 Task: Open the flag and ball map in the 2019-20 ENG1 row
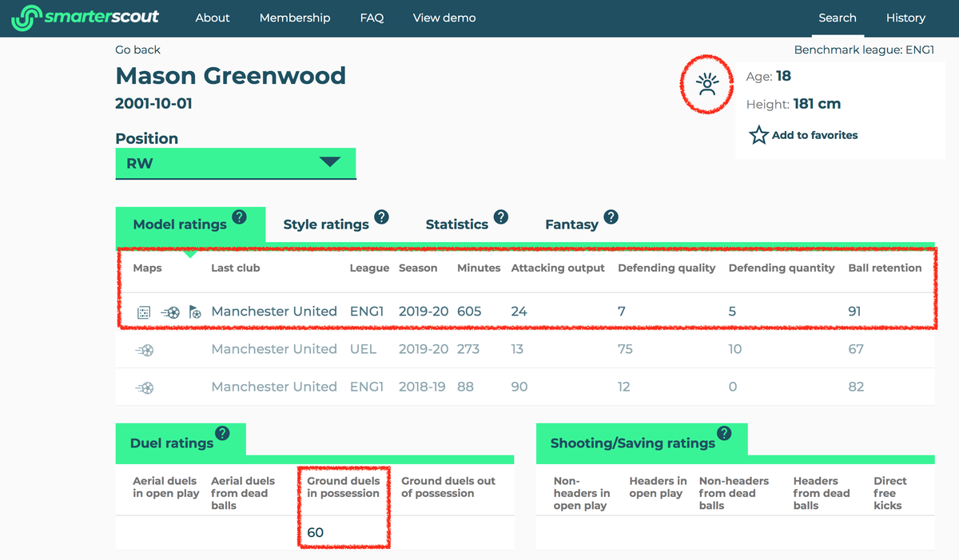pyautogui.click(x=195, y=312)
